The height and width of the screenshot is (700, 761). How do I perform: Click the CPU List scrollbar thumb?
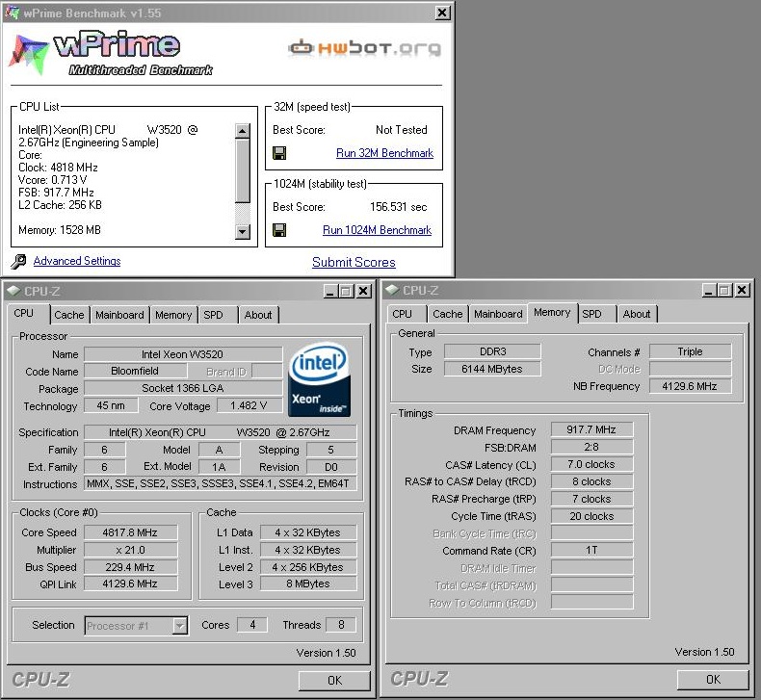pyautogui.click(x=242, y=170)
